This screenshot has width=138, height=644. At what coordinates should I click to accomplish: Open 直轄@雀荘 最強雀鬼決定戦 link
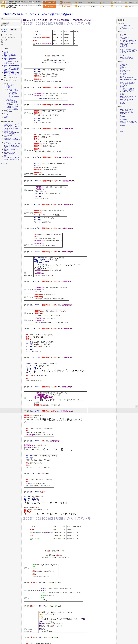point(11,72)
